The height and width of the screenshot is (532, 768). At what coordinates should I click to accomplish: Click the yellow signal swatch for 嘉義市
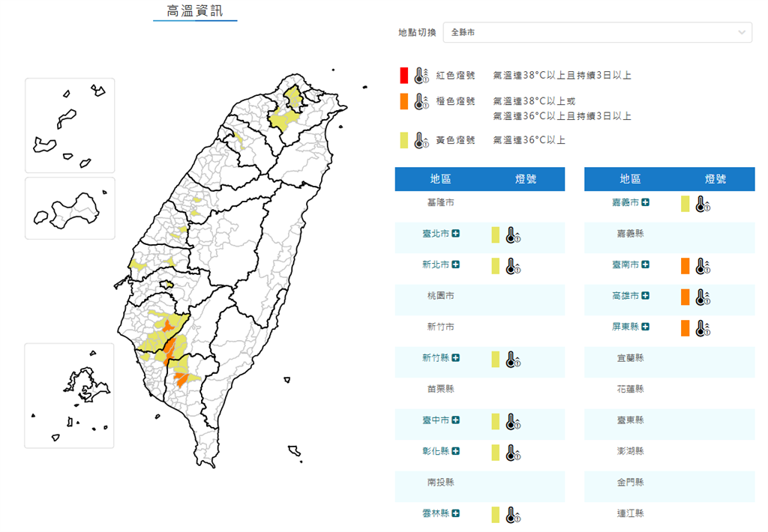coord(685,204)
